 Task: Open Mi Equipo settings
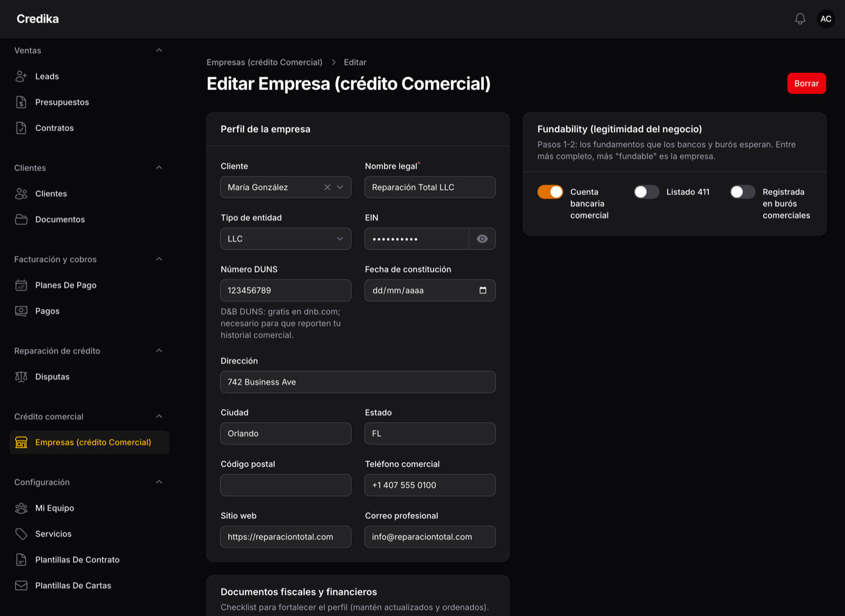point(90,508)
